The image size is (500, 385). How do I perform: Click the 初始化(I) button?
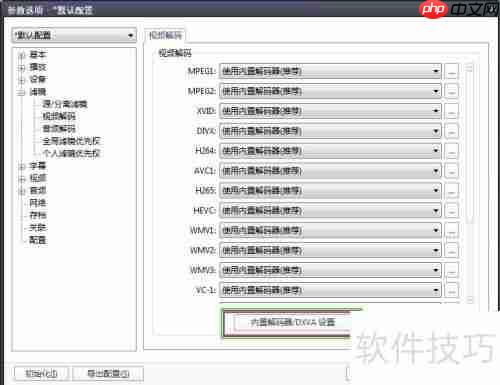pyautogui.click(x=42, y=374)
